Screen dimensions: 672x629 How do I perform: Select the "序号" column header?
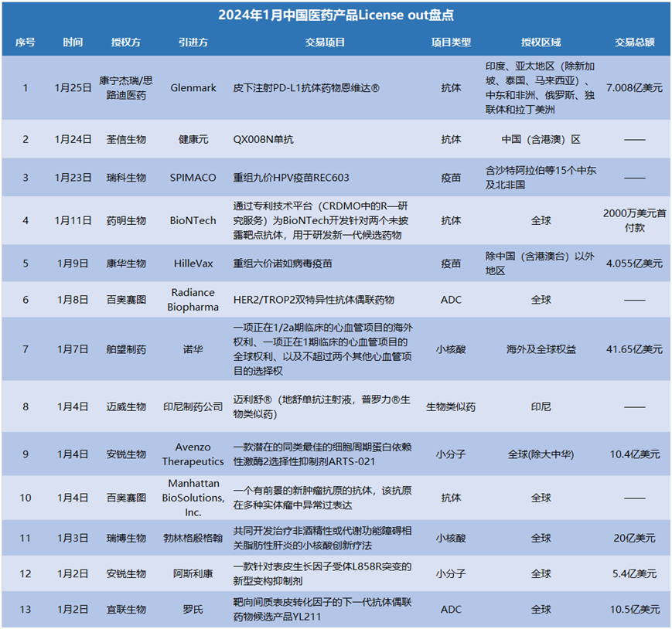pyautogui.click(x=25, y=42)
